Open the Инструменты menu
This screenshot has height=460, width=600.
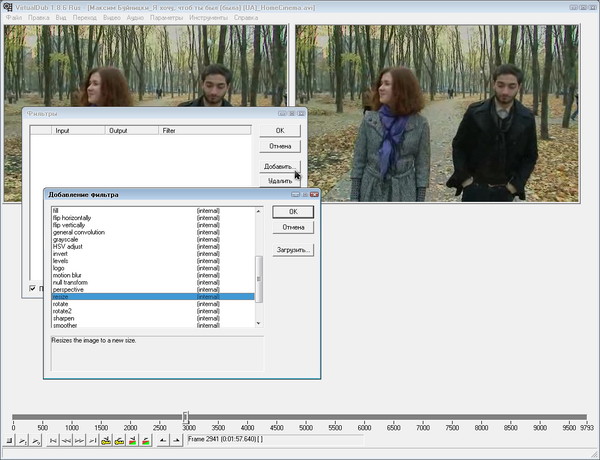click(x=209, y=18)
